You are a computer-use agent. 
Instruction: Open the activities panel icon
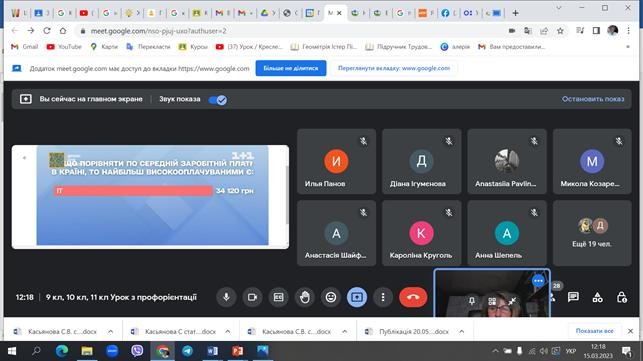(x=597, y=297)
